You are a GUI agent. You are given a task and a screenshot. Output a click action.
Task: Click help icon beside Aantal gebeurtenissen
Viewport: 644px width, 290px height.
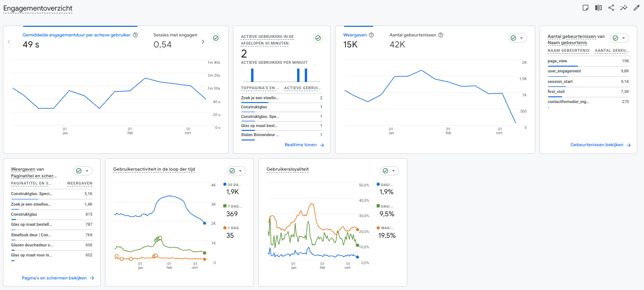coord(441,35)
